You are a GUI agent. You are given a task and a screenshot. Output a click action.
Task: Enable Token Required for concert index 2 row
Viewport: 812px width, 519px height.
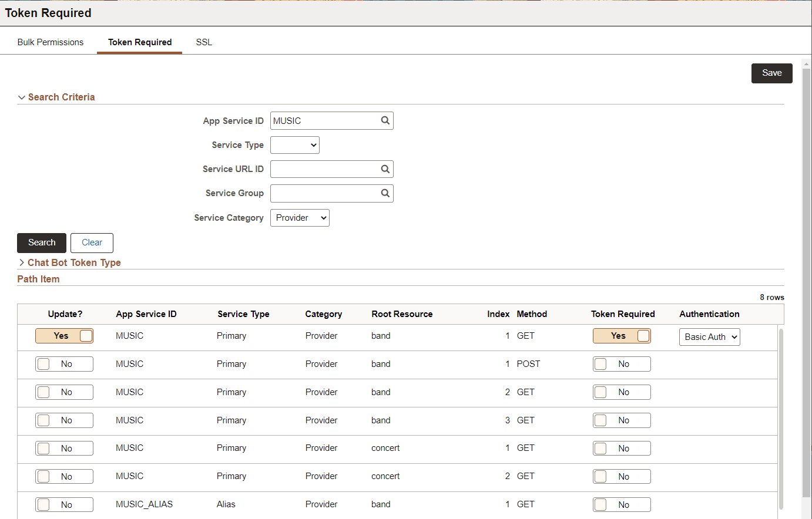(622, 477)
